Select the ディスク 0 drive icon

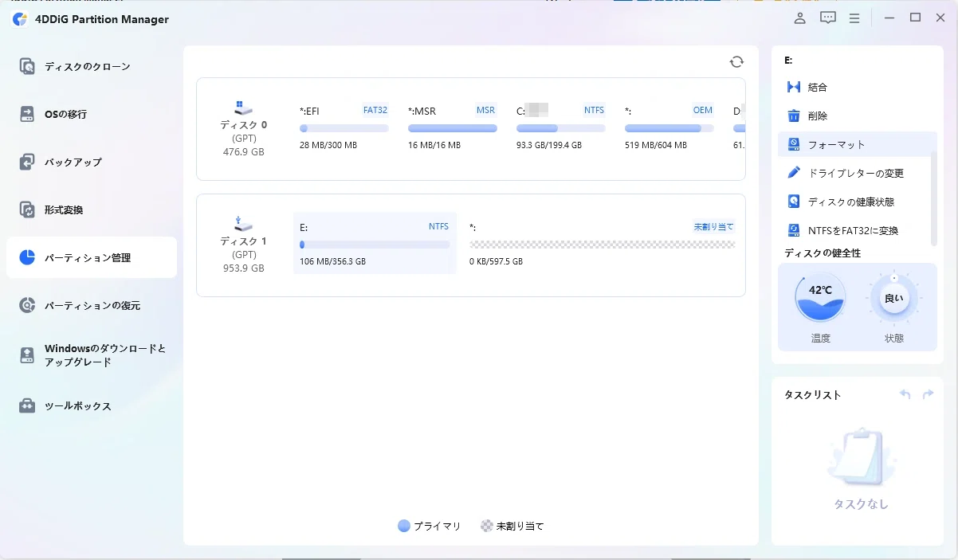tap(243, 108)
